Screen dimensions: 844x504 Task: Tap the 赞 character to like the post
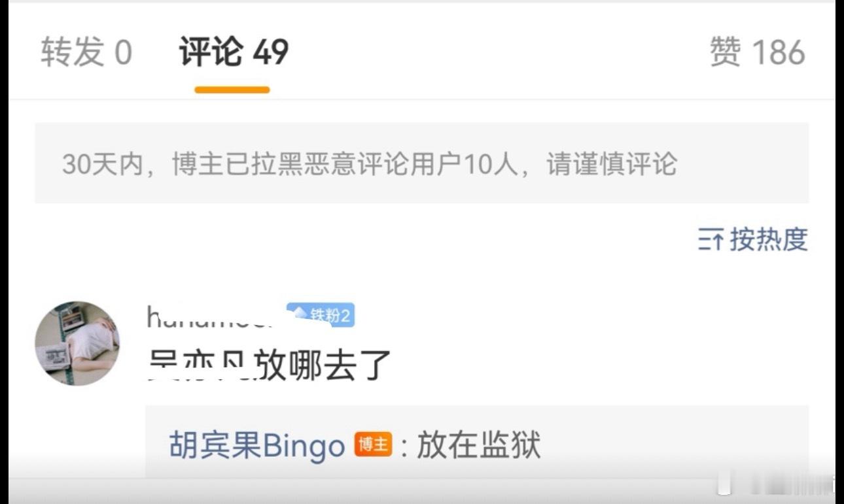(x=726, y=52)
